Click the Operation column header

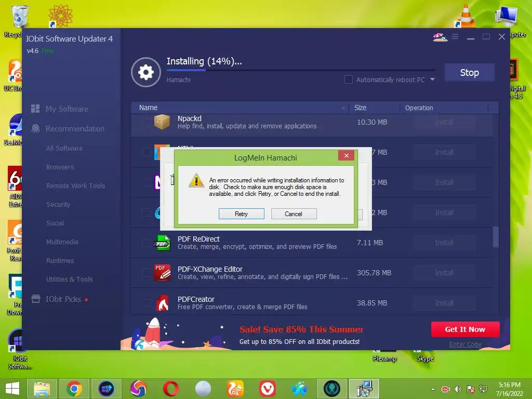tap(419, 108)
